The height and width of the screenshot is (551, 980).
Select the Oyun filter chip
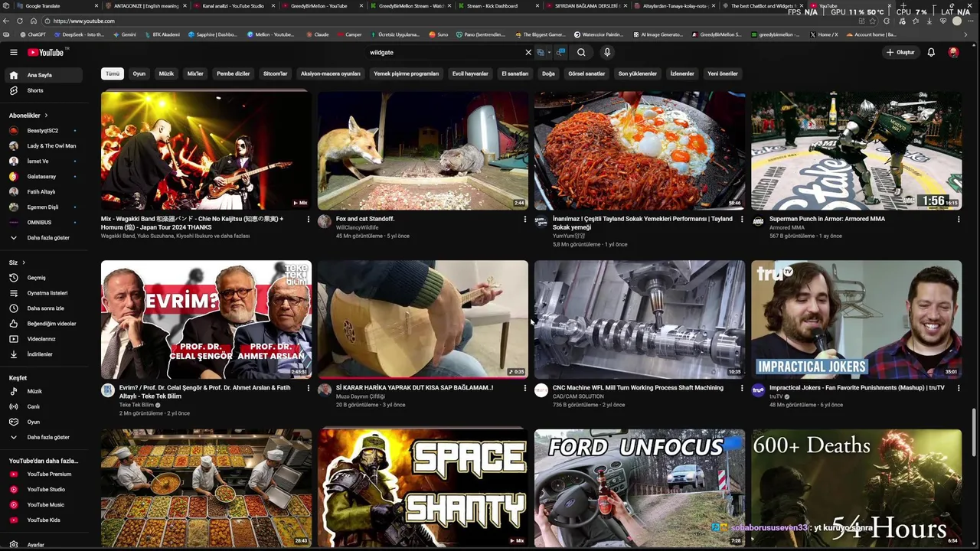coord(139,73)
